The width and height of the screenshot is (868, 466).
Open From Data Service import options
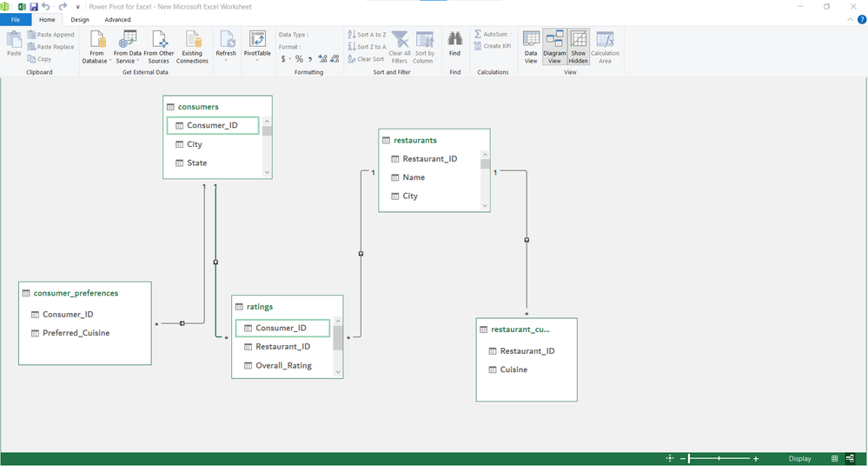click(x=128, y=47)
